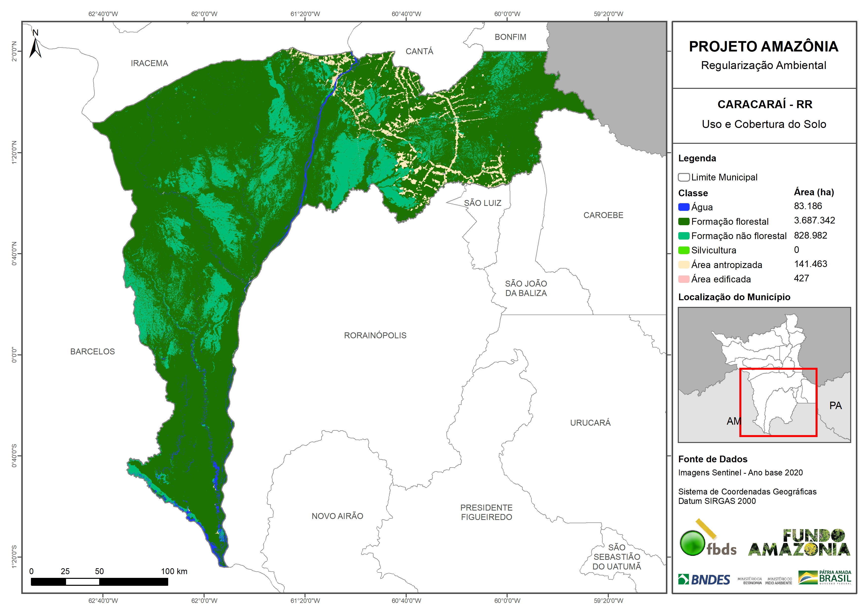Click the blue Água legend swatch

(x=683, y=207)
